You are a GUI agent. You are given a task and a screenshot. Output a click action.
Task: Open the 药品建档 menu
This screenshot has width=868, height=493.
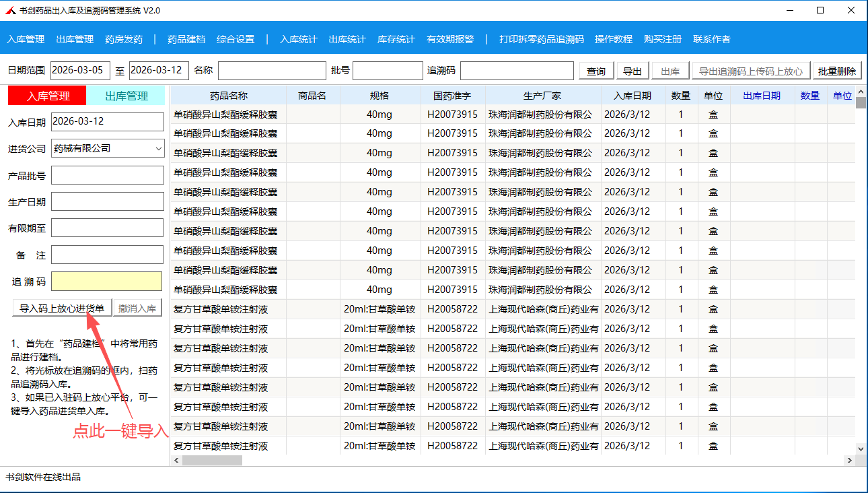point(186,39)
